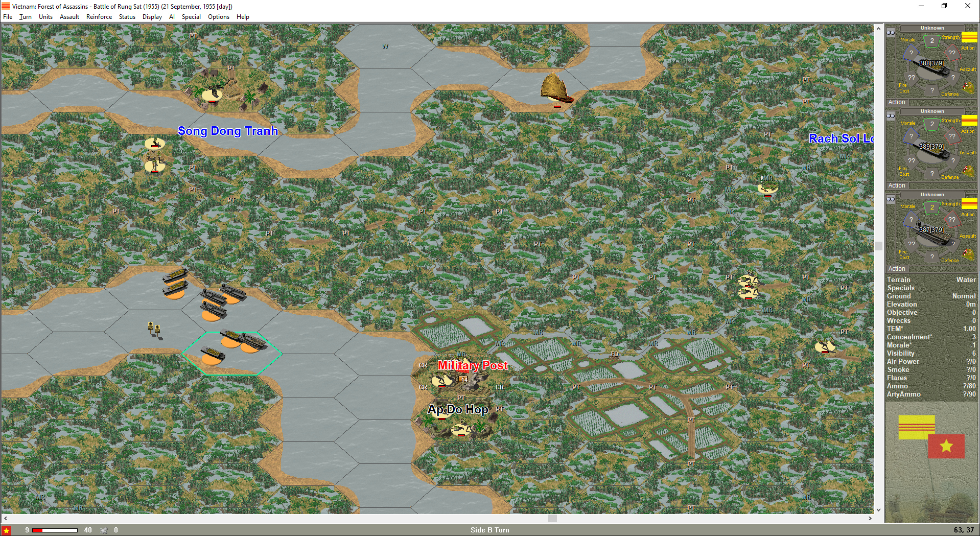980x536 pixels.
Task: Click the Visibility value row
Action: 931,353
